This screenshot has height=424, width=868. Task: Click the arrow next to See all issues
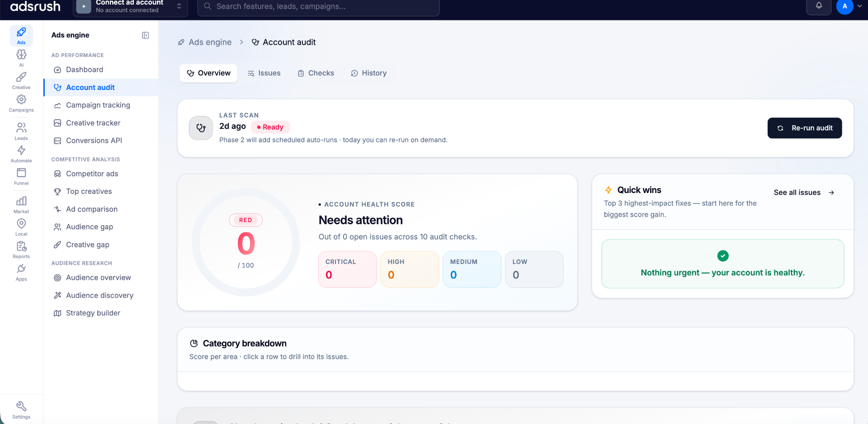[x=831, y=193]
